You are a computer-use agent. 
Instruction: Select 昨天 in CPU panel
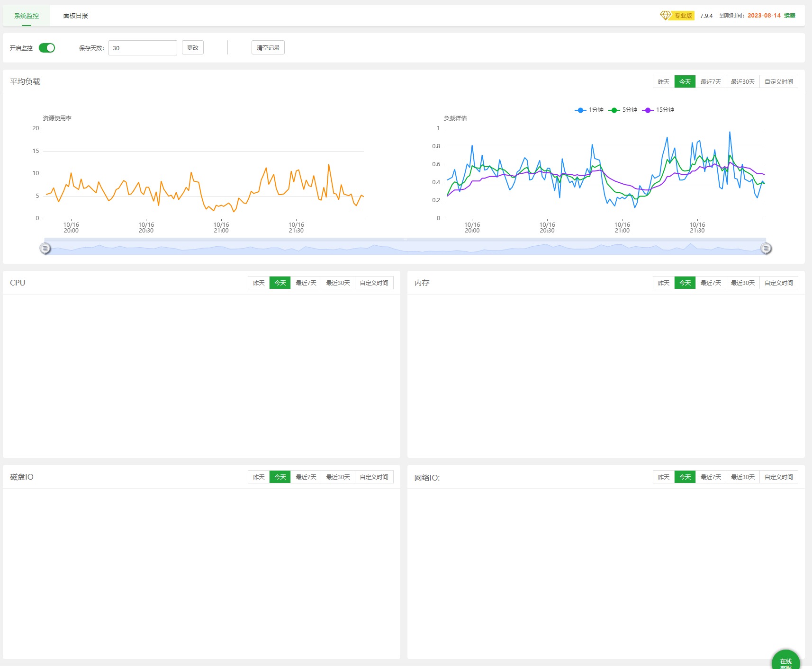tap(259, 283)
